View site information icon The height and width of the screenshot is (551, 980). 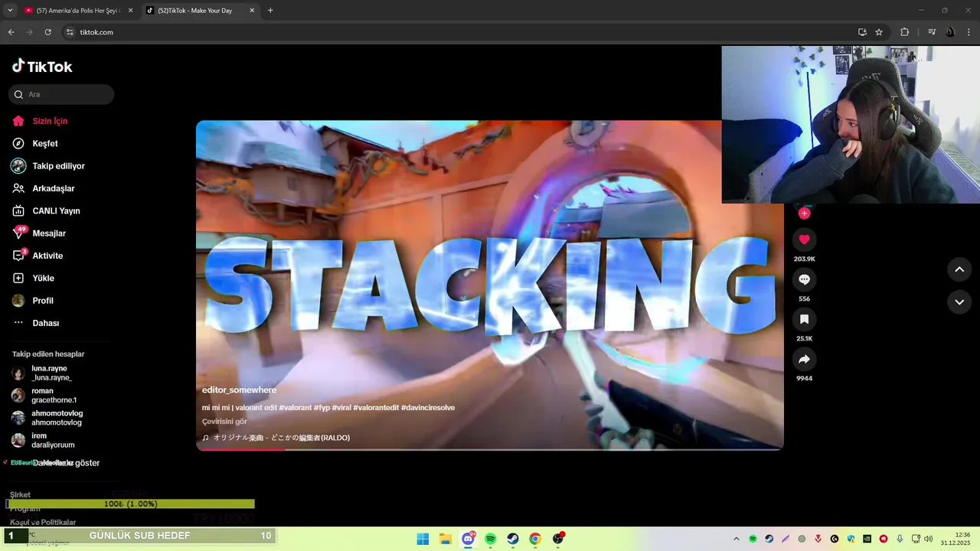click(70, 32)
